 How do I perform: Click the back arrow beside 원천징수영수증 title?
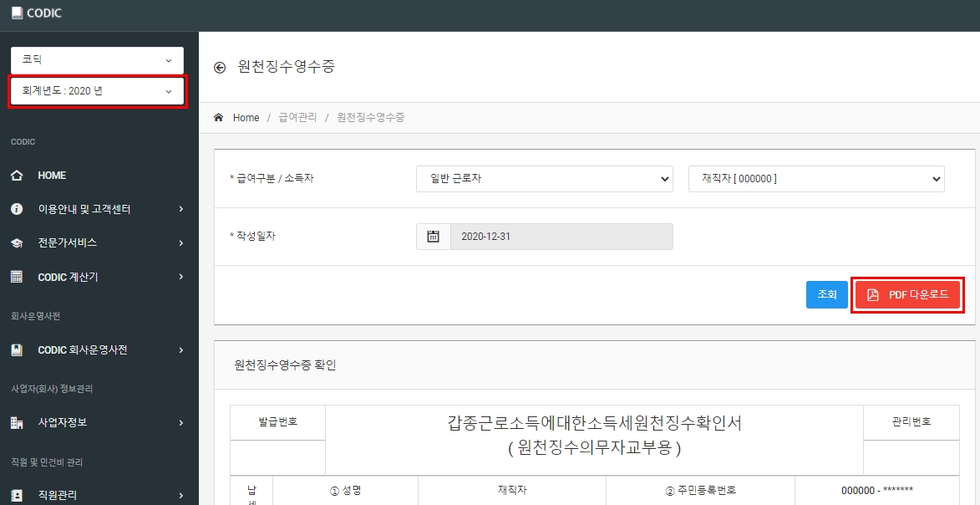click(x=220, y=67)
